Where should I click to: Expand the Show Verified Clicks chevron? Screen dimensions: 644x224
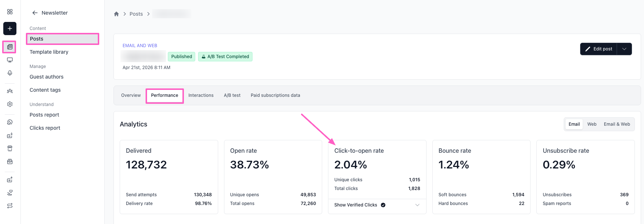tap(417, 205)
